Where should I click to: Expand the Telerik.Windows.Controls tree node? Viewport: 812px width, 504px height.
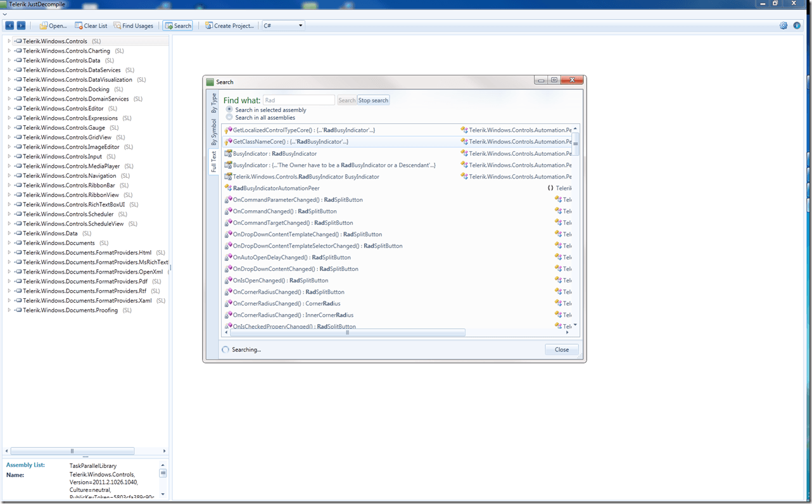tap(9, 41)
